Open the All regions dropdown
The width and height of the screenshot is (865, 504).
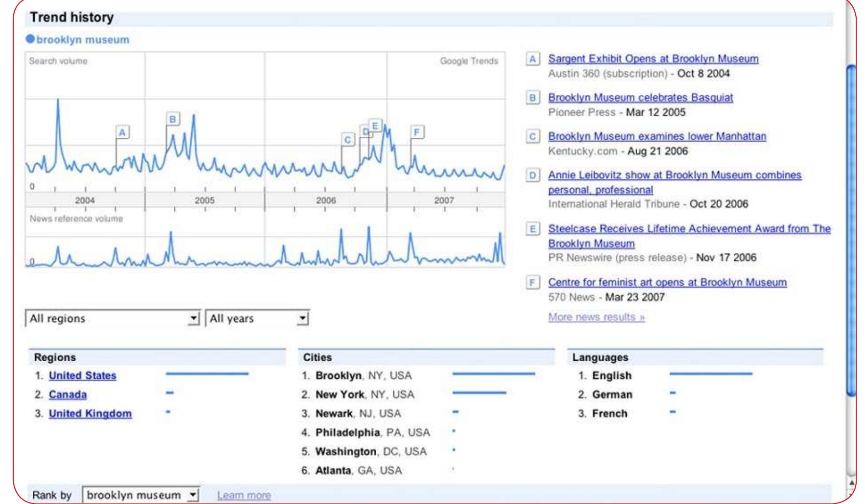(113, 319)
